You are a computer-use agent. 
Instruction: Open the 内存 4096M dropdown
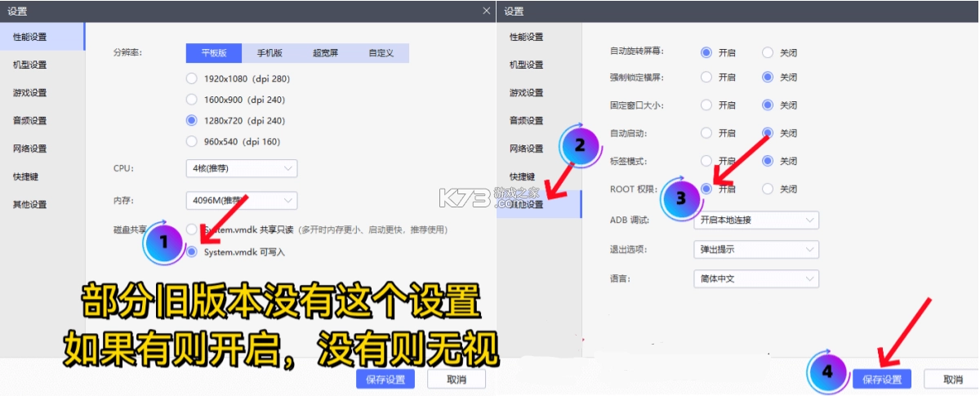pyautogui.click(x=242, y=200)
